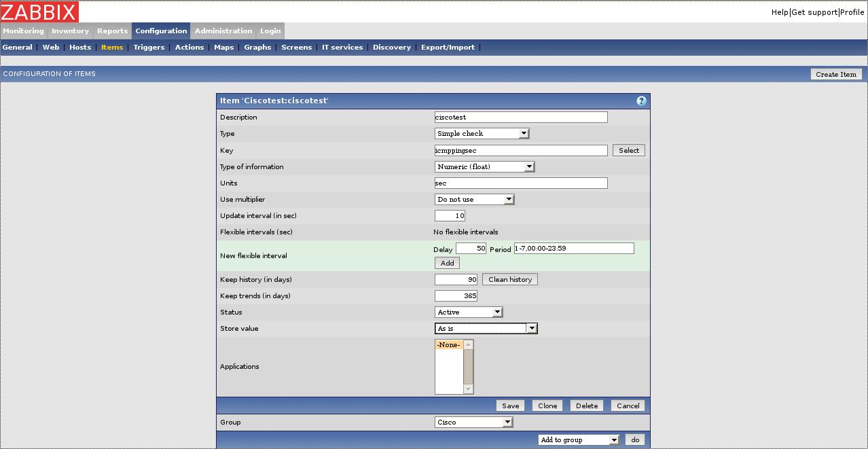The height and width of the screenshot is (449, 868).
Task: Open the Group dropdown set to Cisco
Action: pos(473,422)
